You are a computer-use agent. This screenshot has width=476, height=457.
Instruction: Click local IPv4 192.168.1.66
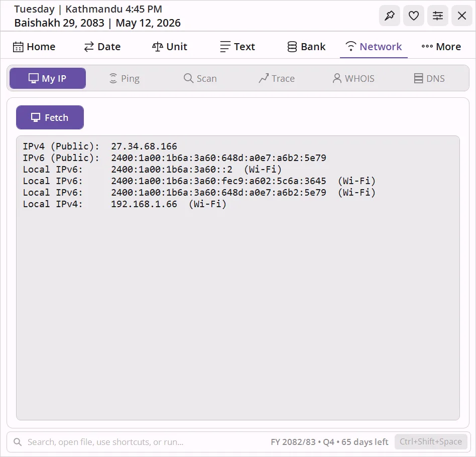144,204
